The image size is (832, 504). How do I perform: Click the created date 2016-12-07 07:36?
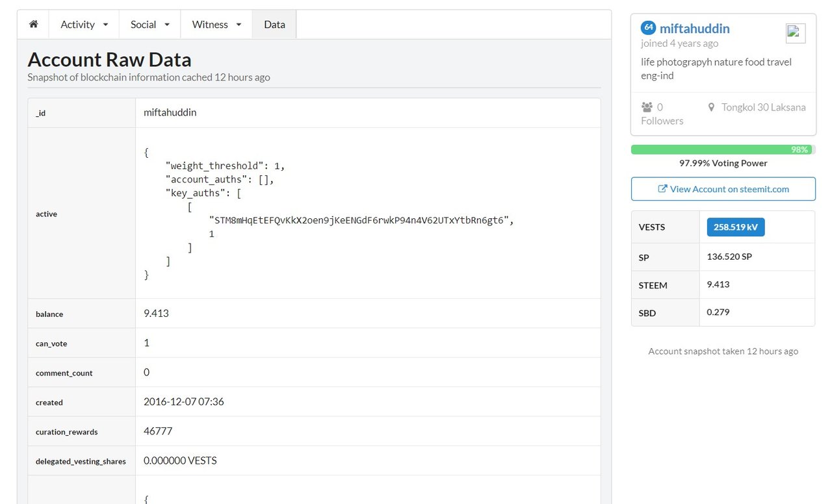pos(183,401)
